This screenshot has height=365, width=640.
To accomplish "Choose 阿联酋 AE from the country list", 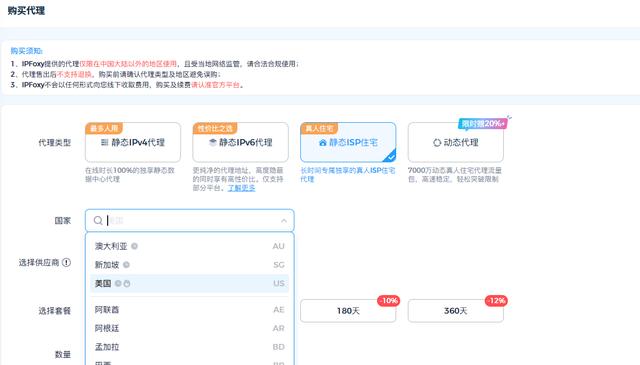I will pos(189,309).
